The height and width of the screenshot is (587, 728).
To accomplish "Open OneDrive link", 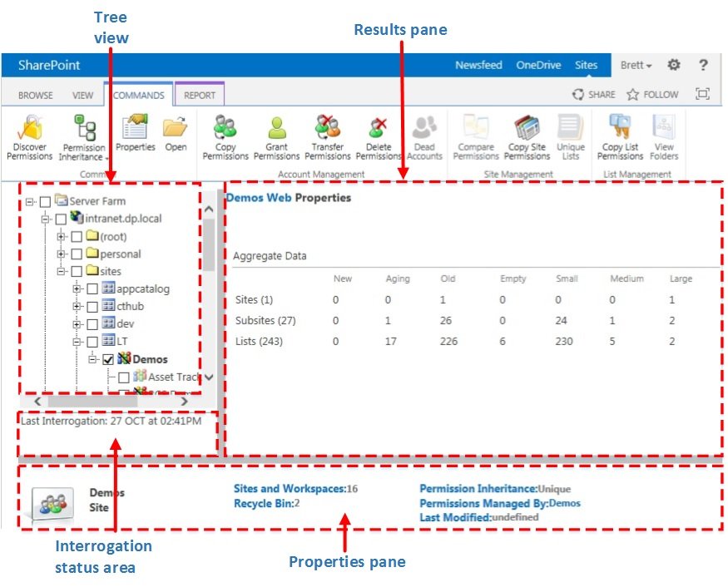I will point(538,65).
